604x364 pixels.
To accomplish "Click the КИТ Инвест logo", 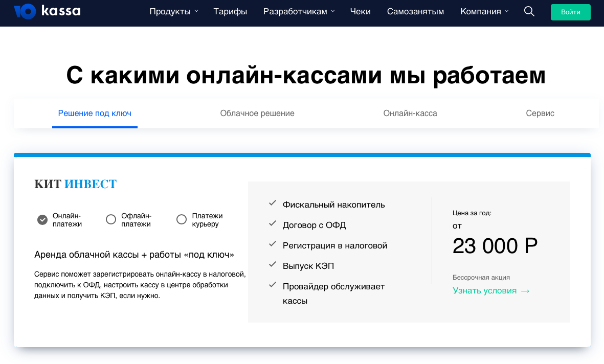I will (76, 184).
